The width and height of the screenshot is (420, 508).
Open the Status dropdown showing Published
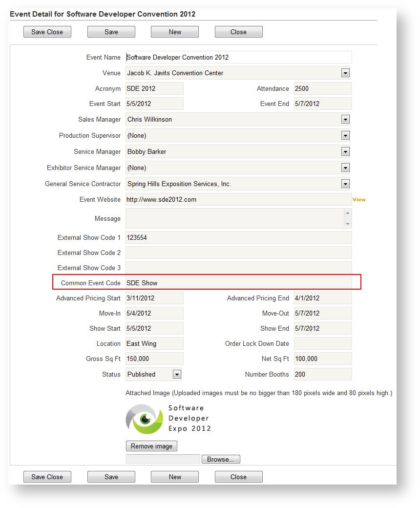(x=178, y=374)
